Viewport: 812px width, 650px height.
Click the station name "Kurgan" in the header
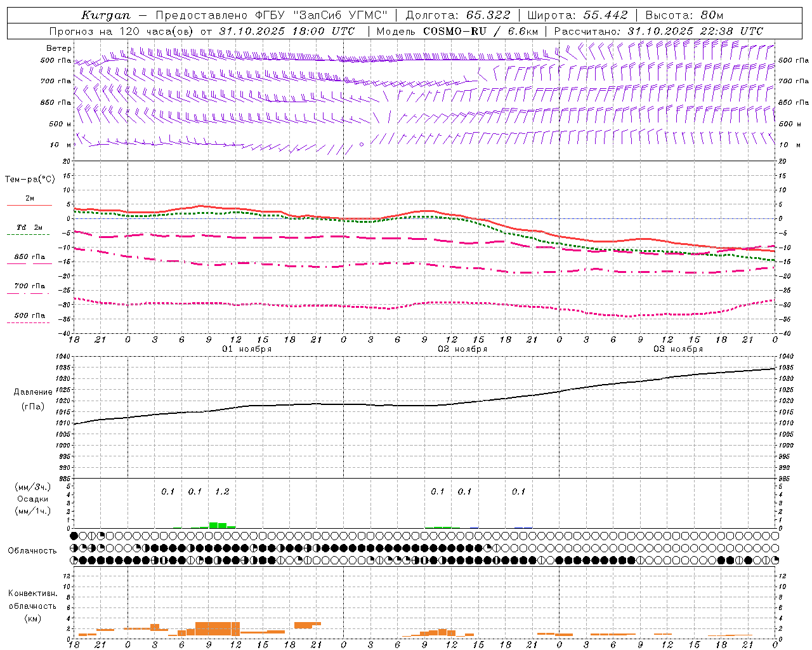point(106,15)
